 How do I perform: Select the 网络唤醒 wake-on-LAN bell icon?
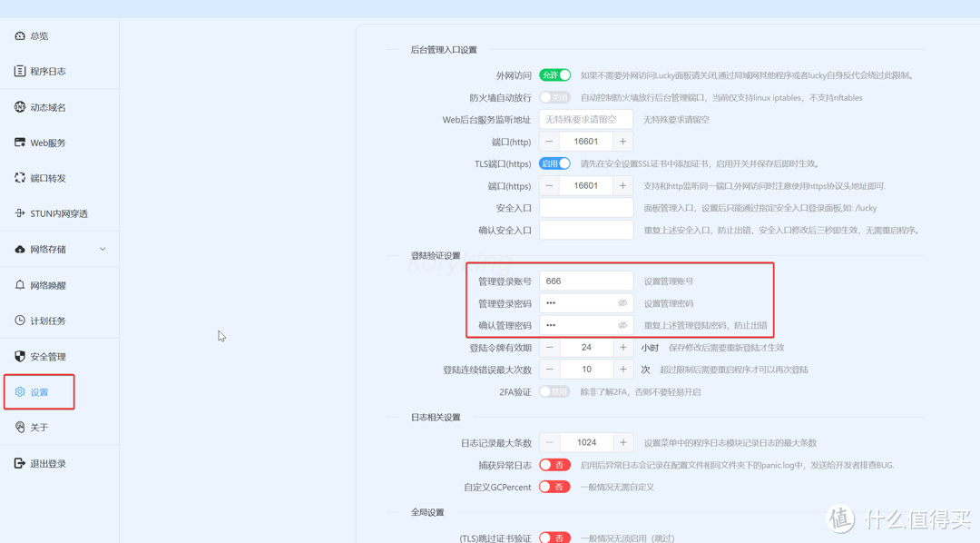point(22,284)
